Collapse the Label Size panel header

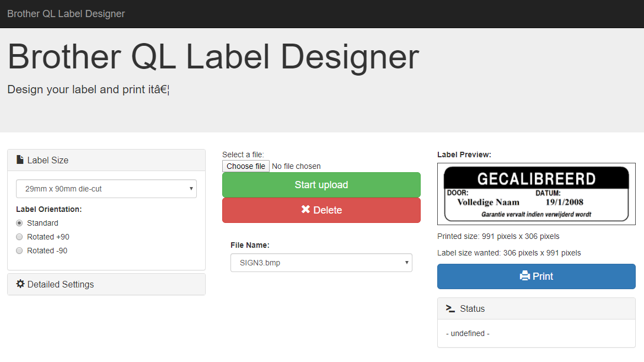point(106,160)
